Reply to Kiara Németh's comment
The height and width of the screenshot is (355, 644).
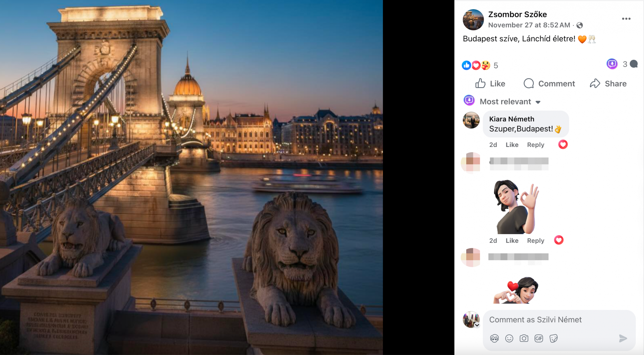point(535,145)
